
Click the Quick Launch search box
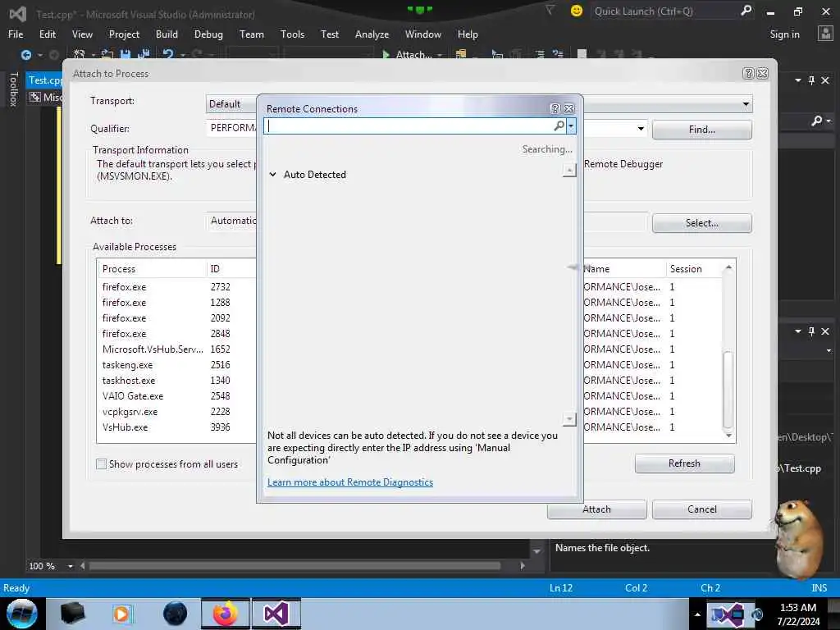pyautogui.click(x=666, y=11)
